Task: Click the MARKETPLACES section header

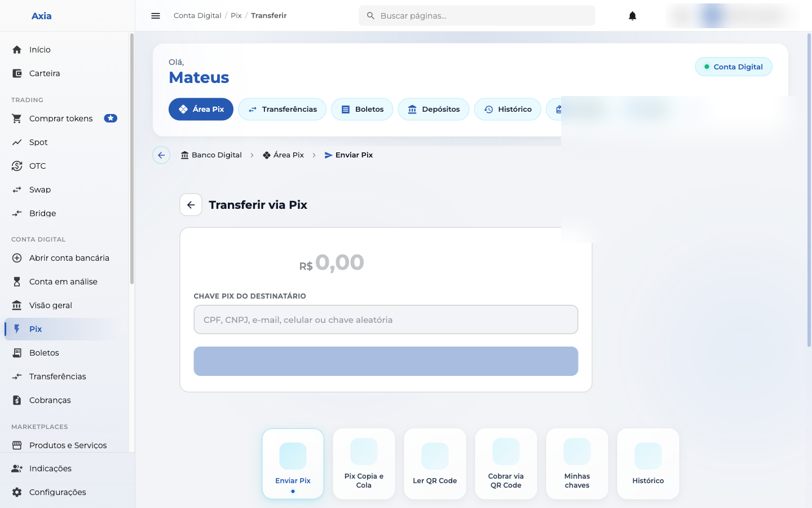Action: [x=39, y=427]
